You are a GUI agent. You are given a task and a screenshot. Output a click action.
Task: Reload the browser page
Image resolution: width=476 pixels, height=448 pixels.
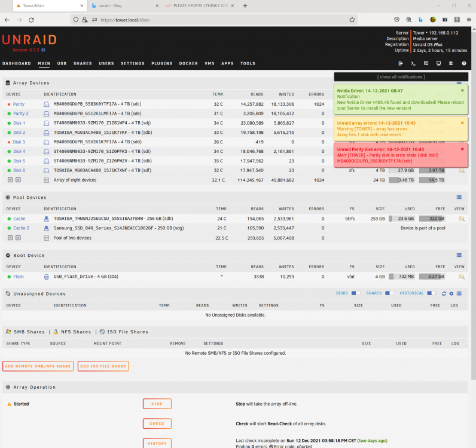[31, 20]
